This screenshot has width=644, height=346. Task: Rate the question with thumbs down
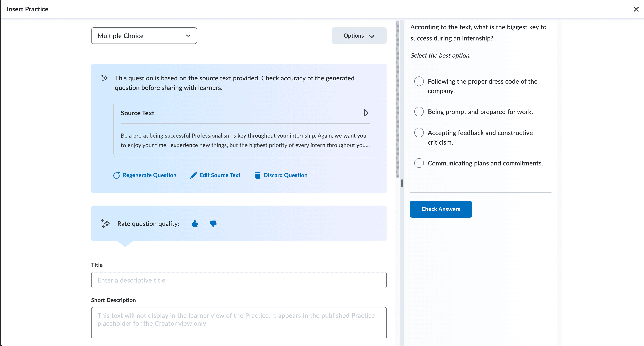pos(213,224)
